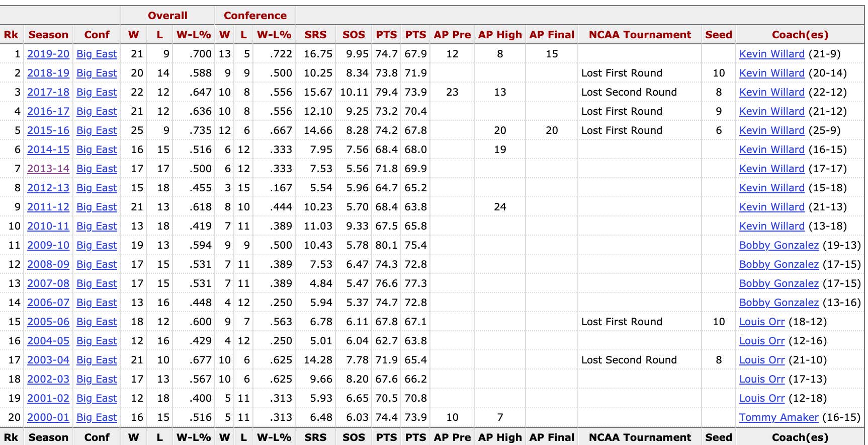Sort by SOS column in top header
This screenshot has height=445, width=868.
click(354, 35)
